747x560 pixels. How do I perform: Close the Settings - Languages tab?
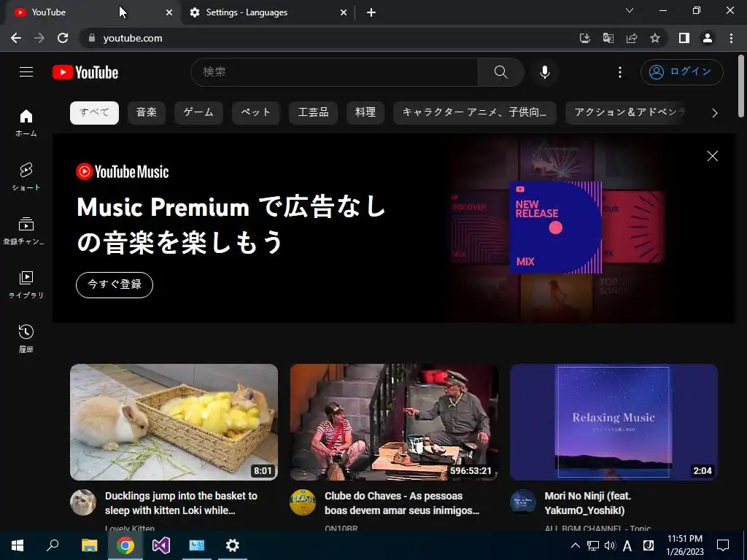pyautogui.click(x=343, y=13)
